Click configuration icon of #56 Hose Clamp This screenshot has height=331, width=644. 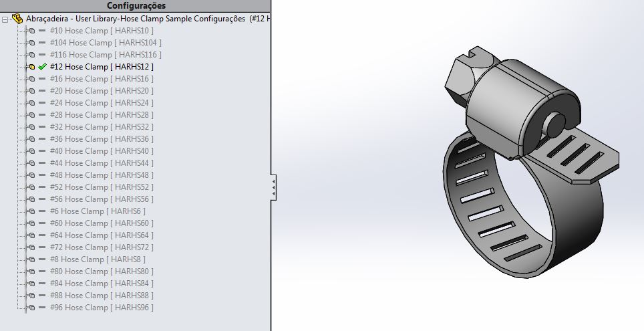(x=31, y=199)
